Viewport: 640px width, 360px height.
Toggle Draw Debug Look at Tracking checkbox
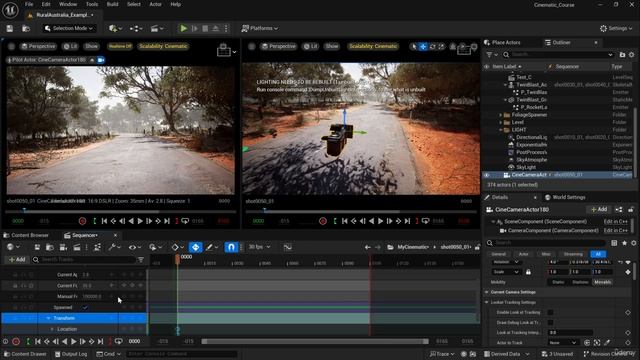tap(550, 322)
